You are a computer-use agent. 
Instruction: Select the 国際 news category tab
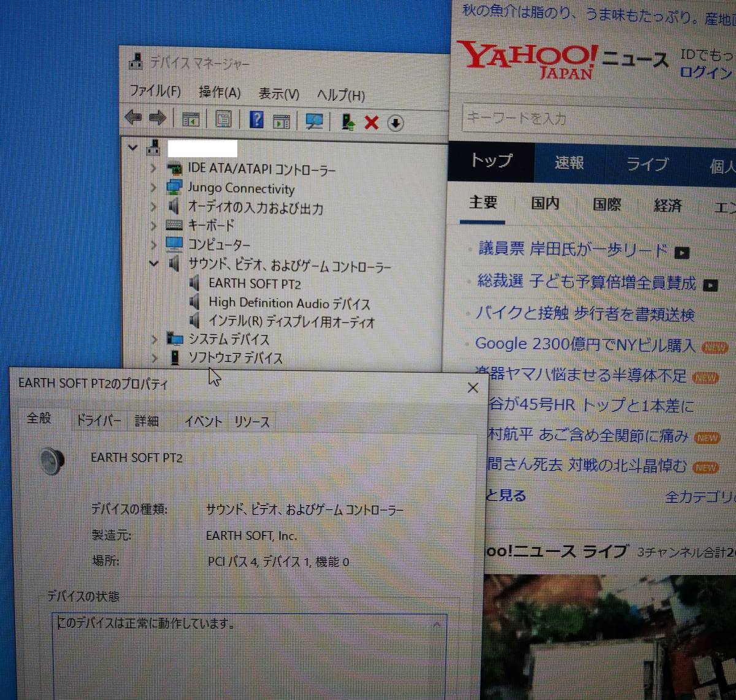click(607, 204)
